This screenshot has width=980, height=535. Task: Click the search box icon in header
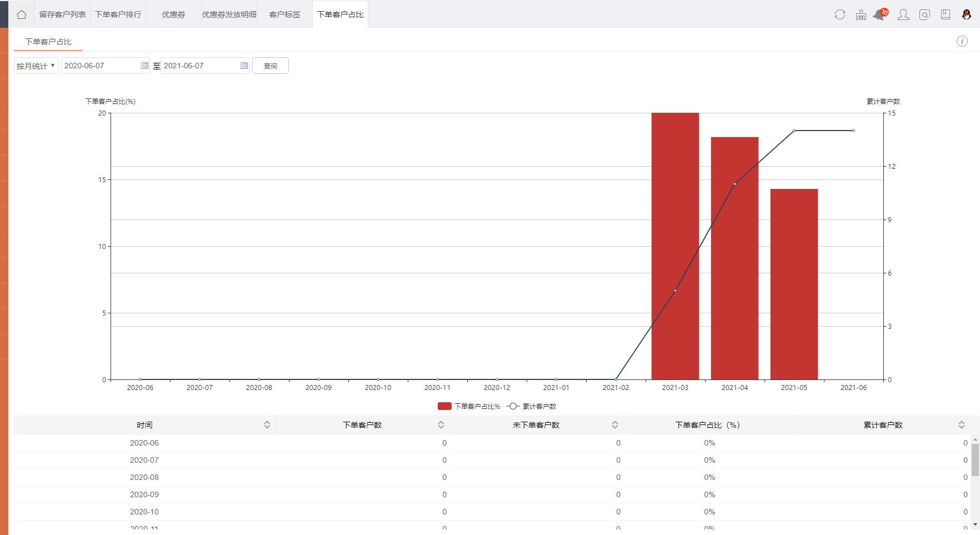pos(924,14)
